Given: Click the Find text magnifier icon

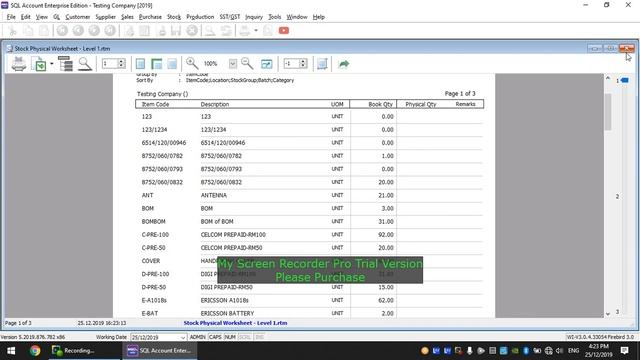Looking at the screenshot, I should click(x=85, y=64).
